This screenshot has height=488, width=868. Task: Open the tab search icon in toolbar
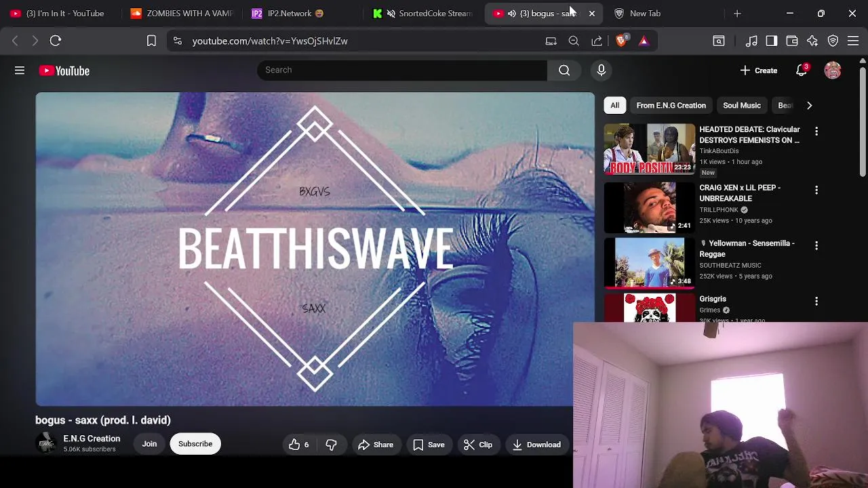719,41
